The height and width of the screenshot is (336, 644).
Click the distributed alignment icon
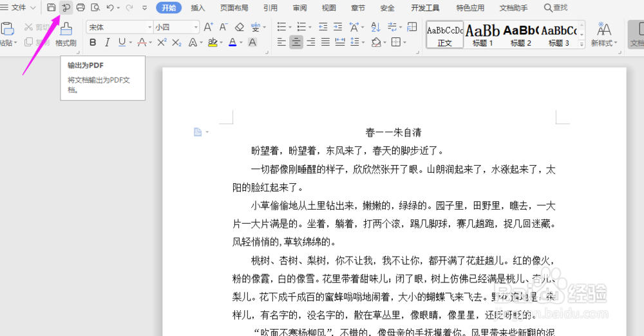coord(340,42)
